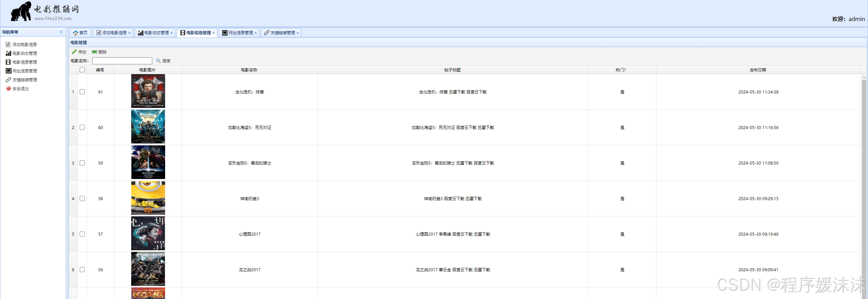Click the 添加电影信息 sidebar icon
Image resolution: width=868 pixels, height=299 pixels.
tap(8, 45)
